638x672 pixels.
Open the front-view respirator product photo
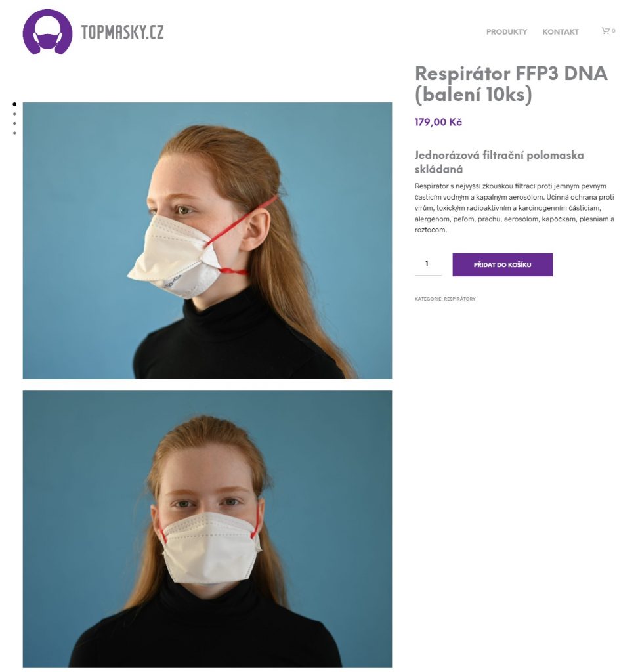point(207,529)
